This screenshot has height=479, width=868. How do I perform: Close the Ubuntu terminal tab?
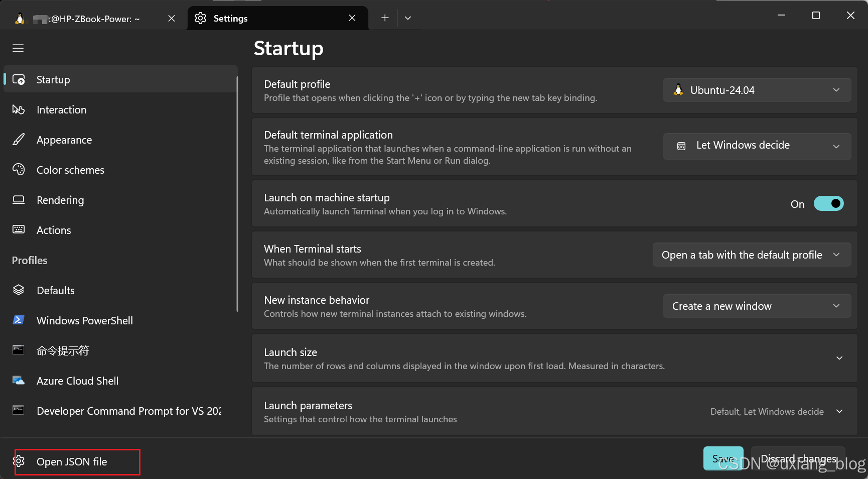click(x=172, y=18)
